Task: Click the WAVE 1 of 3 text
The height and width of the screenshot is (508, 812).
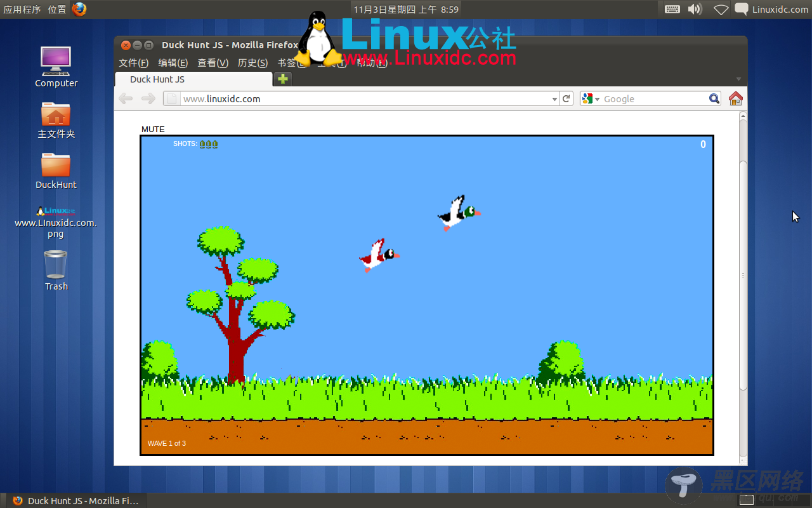Action: point(167,443)
